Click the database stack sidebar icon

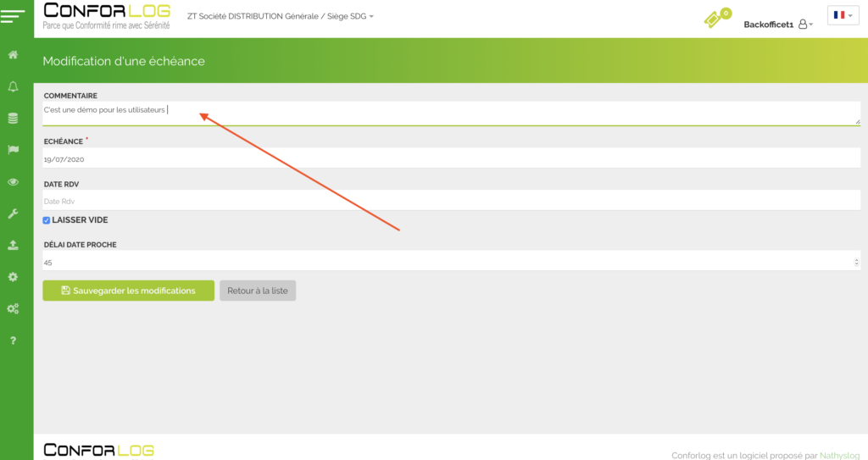[x=13, y=119]
